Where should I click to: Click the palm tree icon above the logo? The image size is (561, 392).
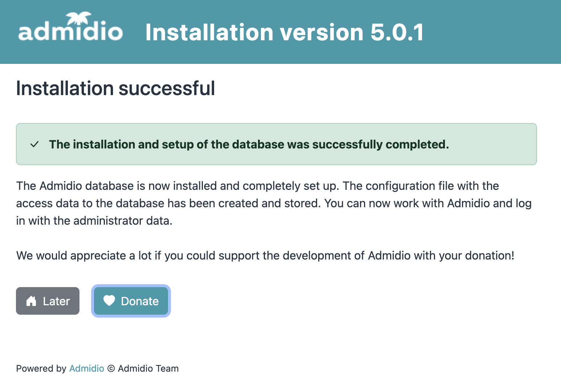(x=79, y=18)
